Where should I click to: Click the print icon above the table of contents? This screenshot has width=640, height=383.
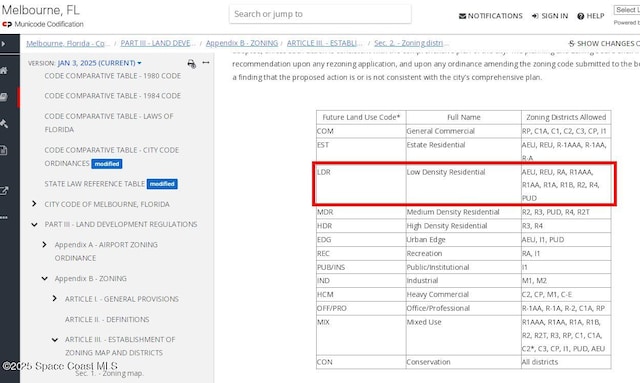pos(191,63)
